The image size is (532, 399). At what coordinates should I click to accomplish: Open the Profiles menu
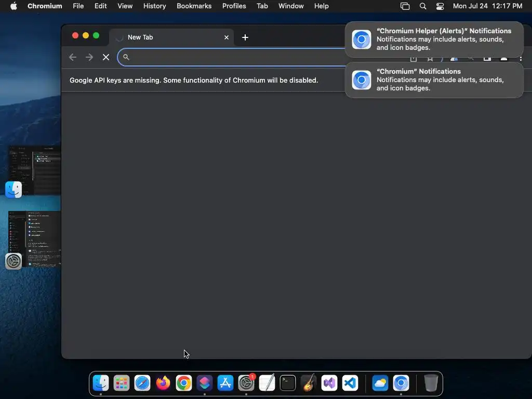coord(234,6)
